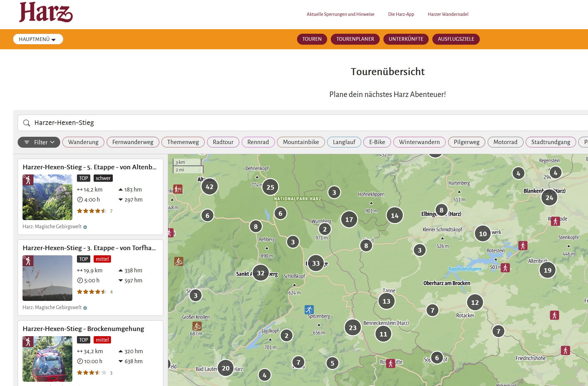Viewport: 588px width, 386px height.
Task: Toggle the Mountainbike filter chip
Action: click(x=301, y=142)
